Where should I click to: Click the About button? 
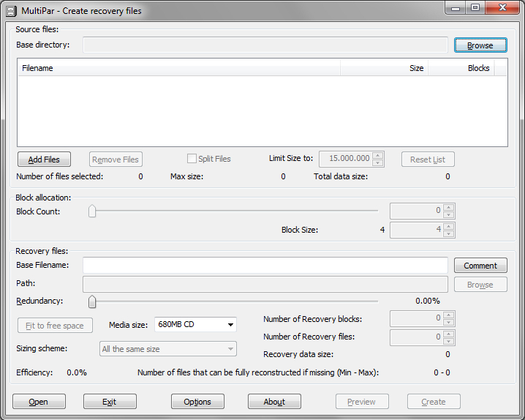274,401
